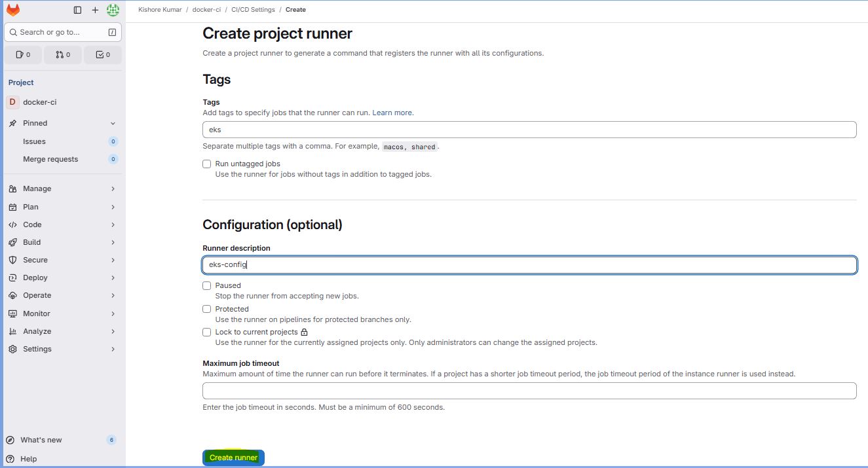The width and height of the screenshot is (868, 468).
Task: Open Issues in the sidebar
Action: 34,141
